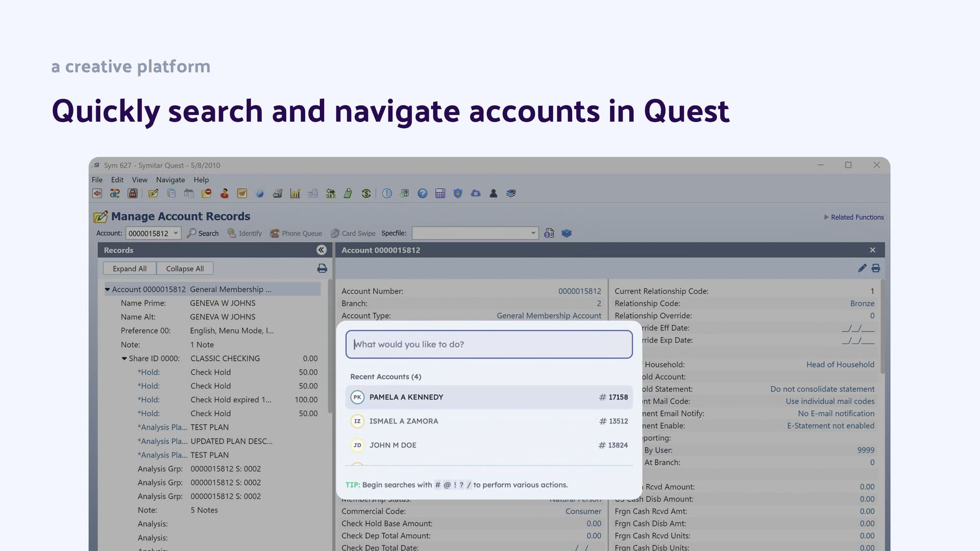
Task: Click the Related Functions link
Action: click(x=856, y=217)
